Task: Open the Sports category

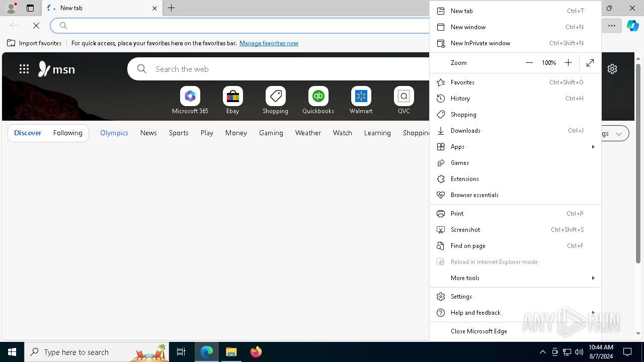Action: [x=179, y=133]
